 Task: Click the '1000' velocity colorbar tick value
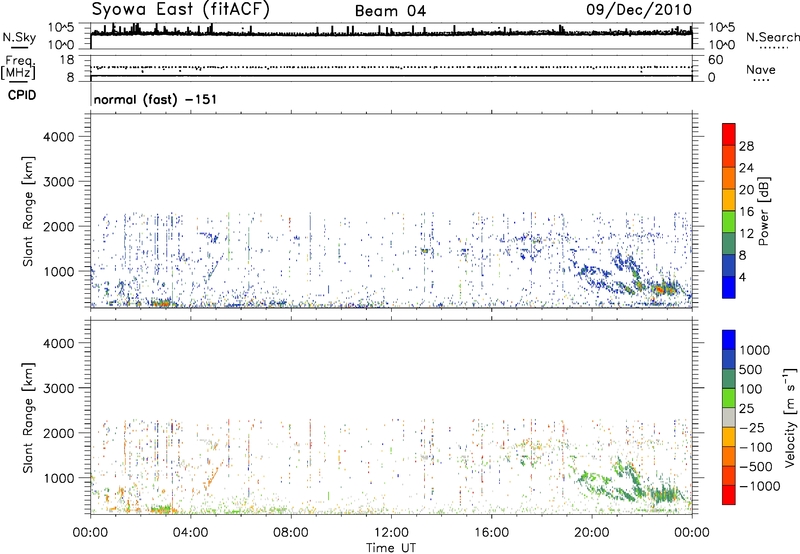click(755, 350)
